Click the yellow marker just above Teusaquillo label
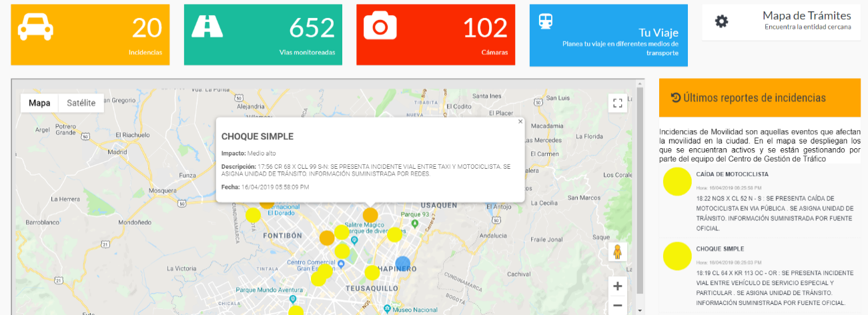 (x=372, y=272)
